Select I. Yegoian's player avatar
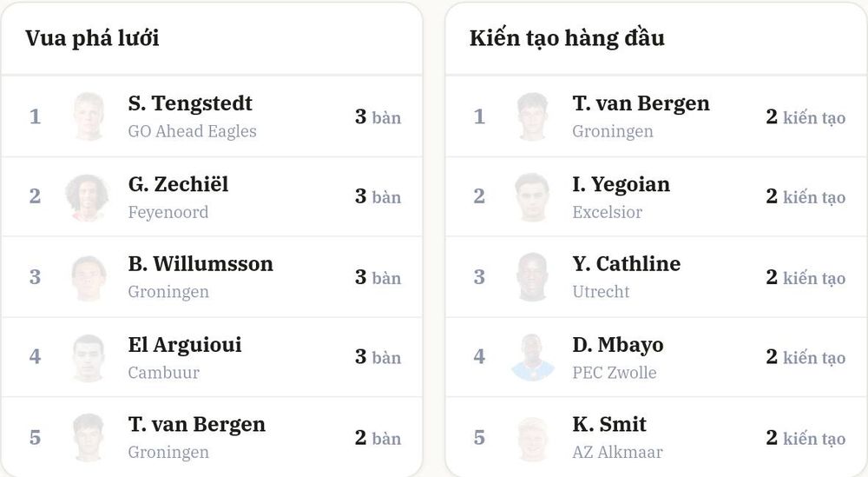Viewport: 868px width, 477px height. pos(533,196)
